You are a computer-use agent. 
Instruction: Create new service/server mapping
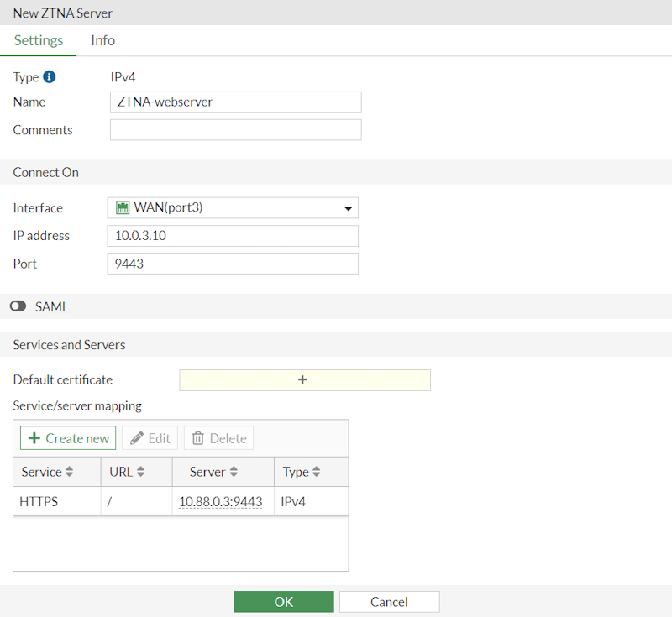[68, 438]
